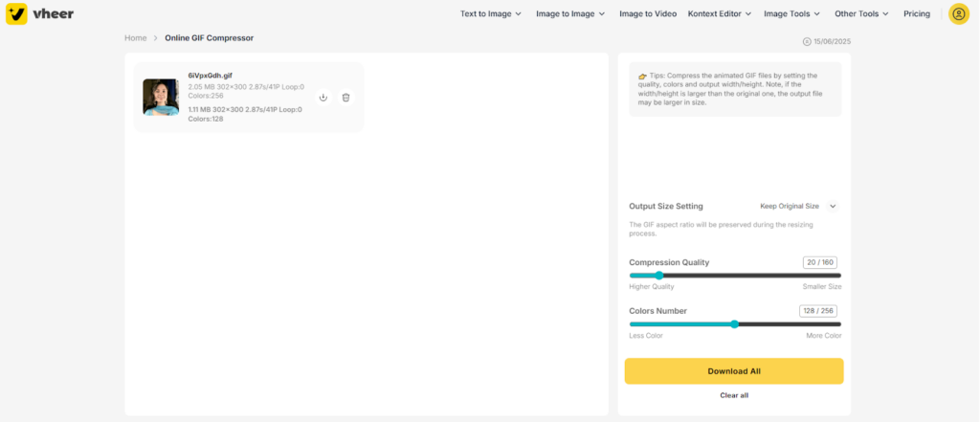
Task: Download the compressed 6iVpxGdh.gif file
Action: [x=323, y=98]
